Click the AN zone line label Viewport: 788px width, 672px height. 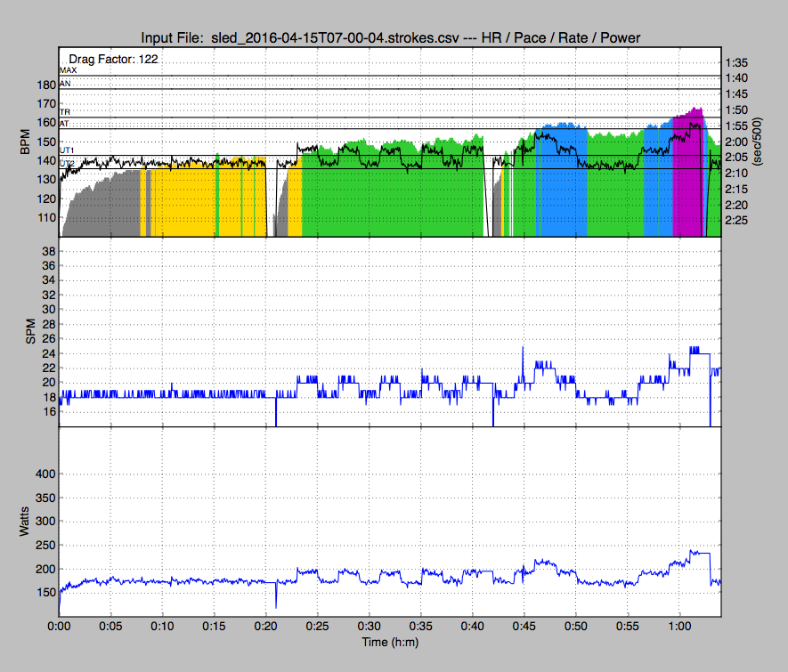tap(65, 83)
